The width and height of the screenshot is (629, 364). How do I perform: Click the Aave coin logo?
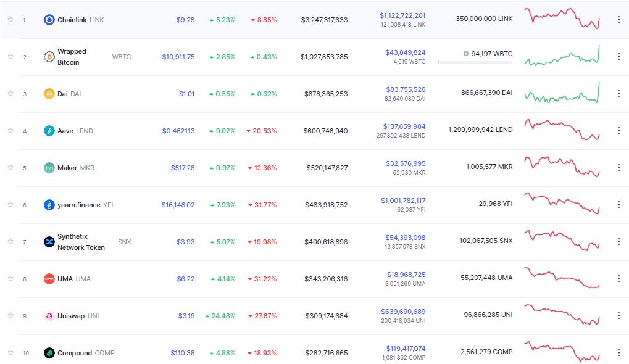(49, 131)
